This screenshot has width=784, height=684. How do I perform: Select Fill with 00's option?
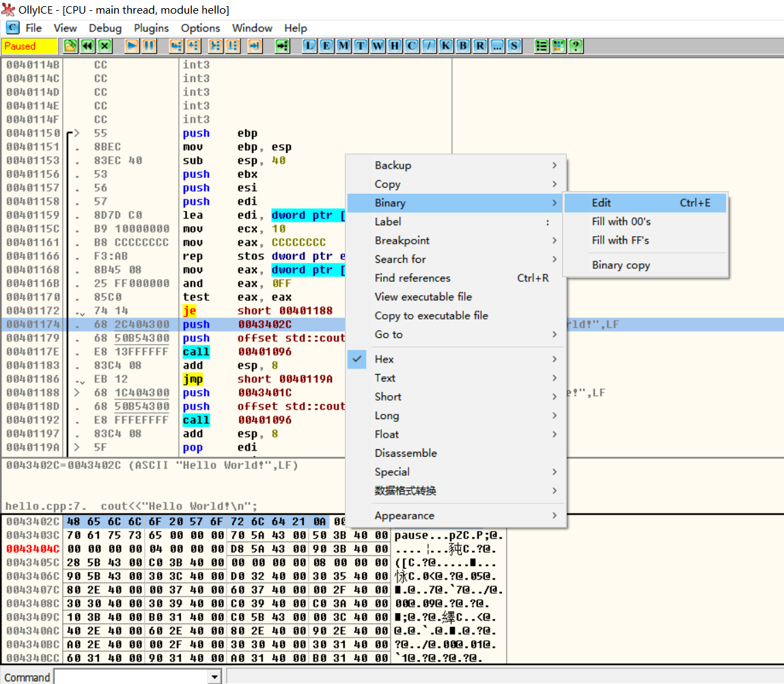point(621,221)
